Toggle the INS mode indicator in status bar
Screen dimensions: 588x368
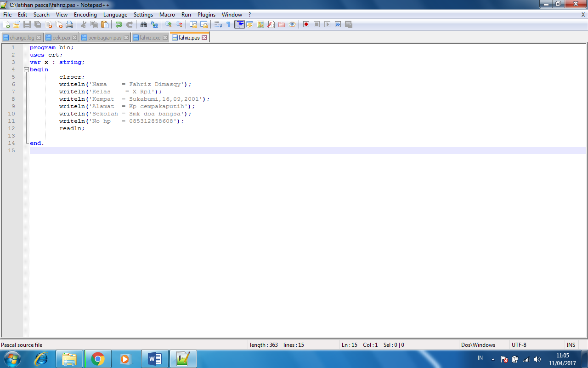pos(571,345)
